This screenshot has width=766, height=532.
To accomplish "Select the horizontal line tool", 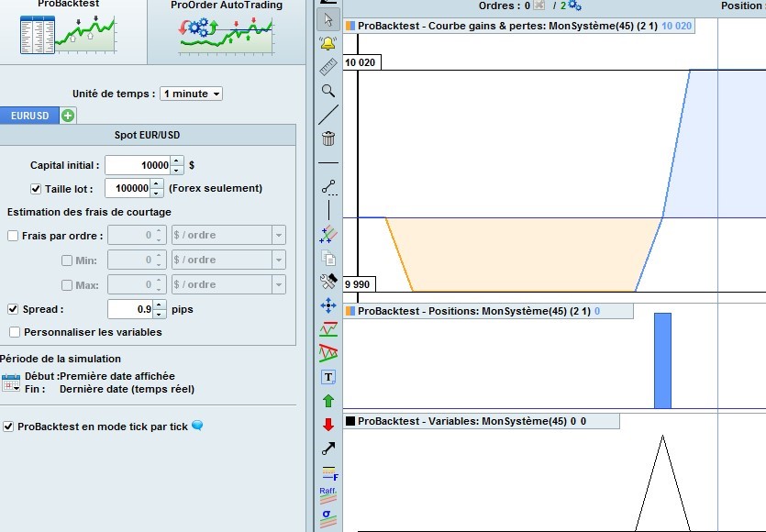I will [328, 162].
